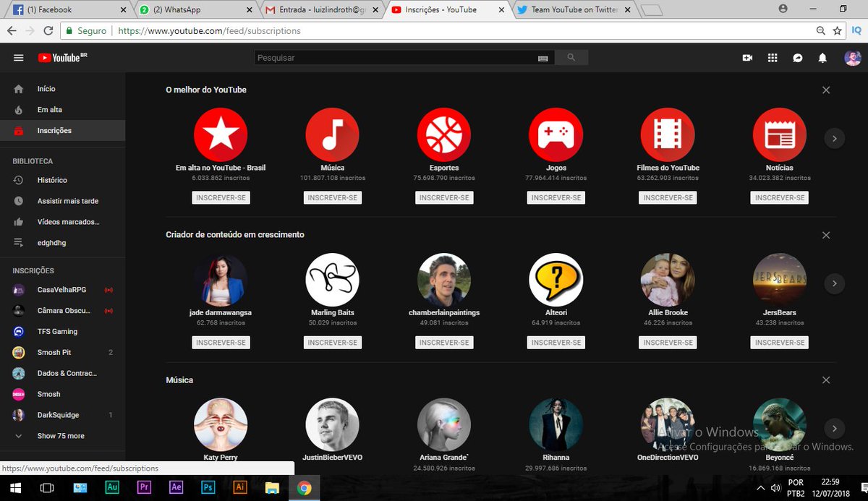This screenshot has height=501, width=868.
Task: Dismiss the O melhor do YouTube section
Action: (826, 90)
